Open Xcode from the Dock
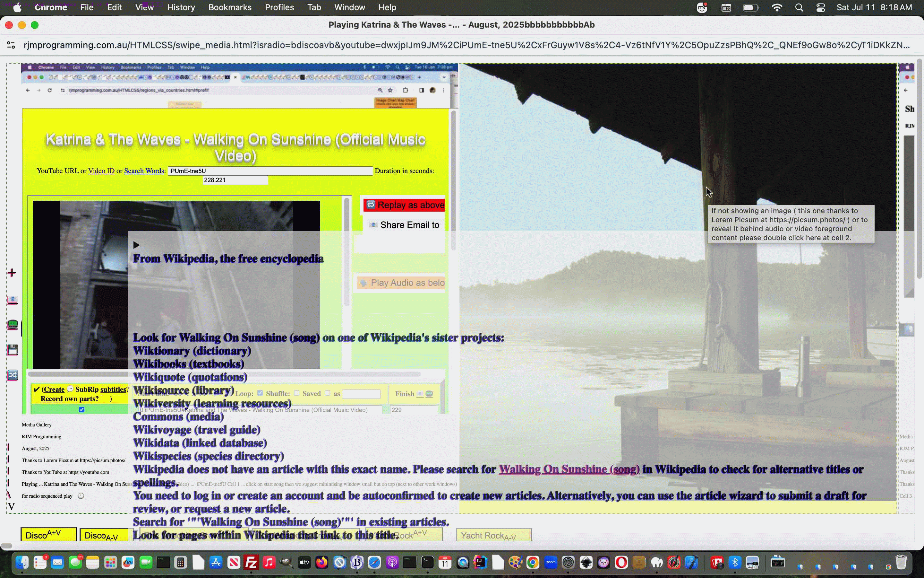 pos(692,562)
